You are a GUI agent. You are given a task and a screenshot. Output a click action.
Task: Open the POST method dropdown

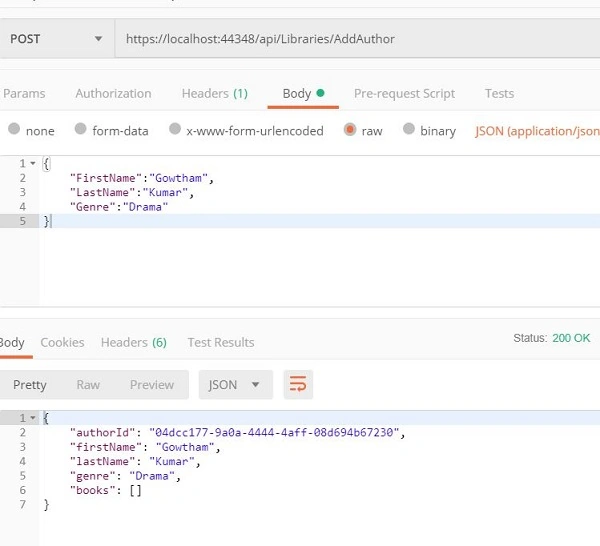pos(57,39)
